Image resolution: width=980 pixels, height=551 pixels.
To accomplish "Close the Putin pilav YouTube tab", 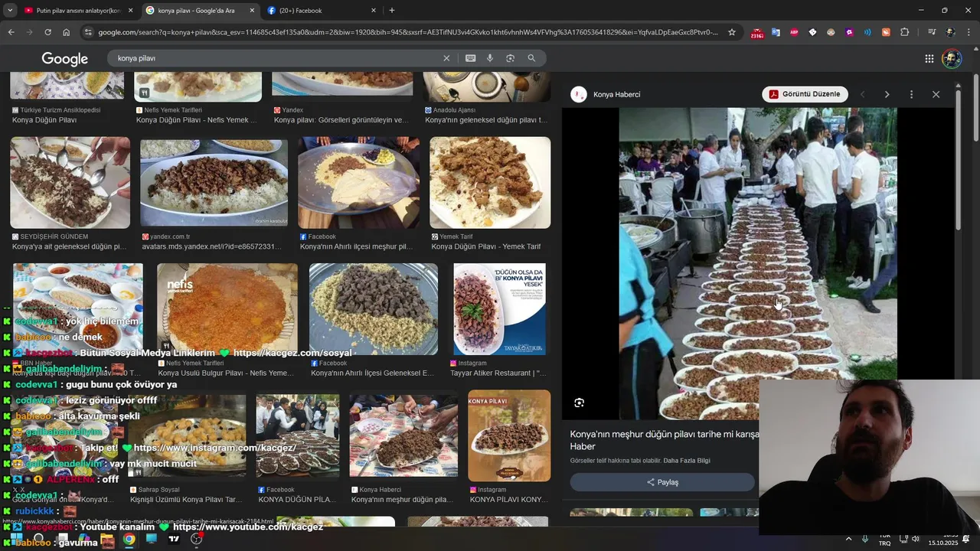I will (x=130, y=11).
